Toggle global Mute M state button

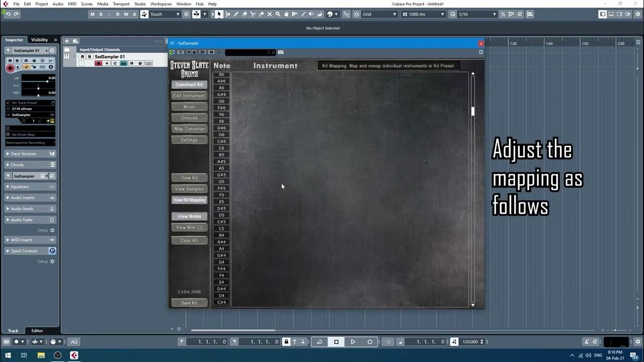point(92,14)
